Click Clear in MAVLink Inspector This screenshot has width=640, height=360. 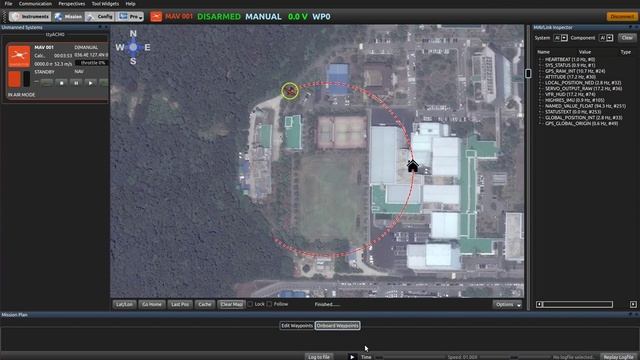point(627,38)
